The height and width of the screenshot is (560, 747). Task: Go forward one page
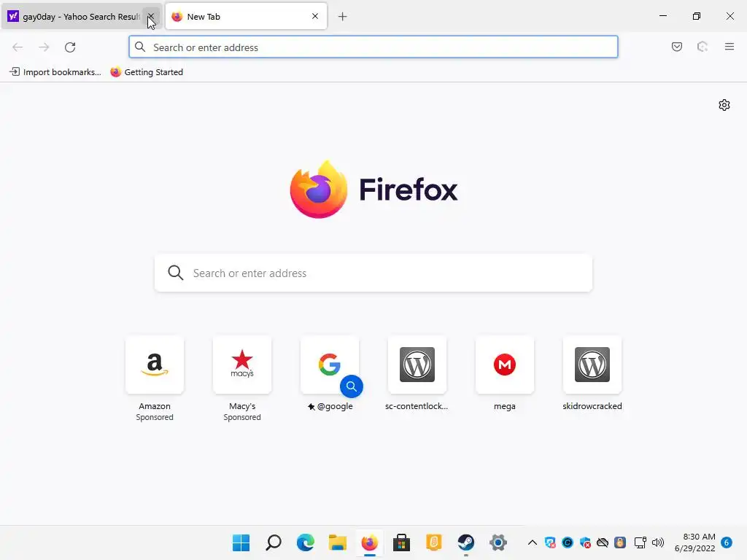point(44,47)
